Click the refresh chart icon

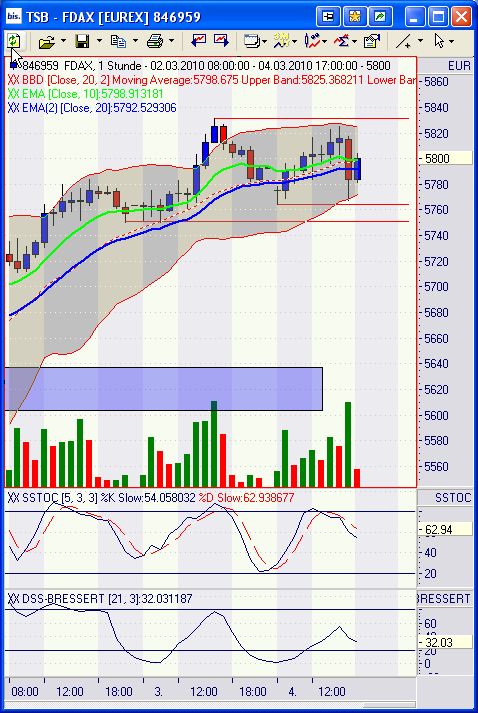[14, 41]
